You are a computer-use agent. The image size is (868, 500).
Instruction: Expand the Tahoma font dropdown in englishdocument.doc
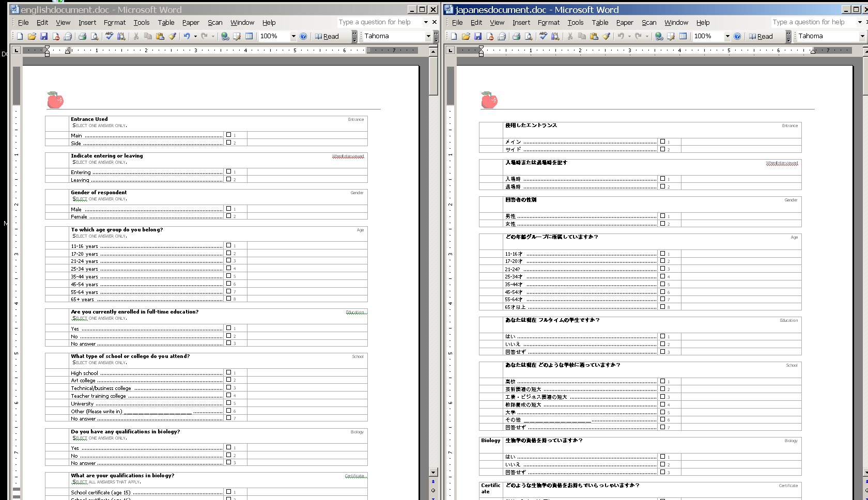tap(428, 36)
